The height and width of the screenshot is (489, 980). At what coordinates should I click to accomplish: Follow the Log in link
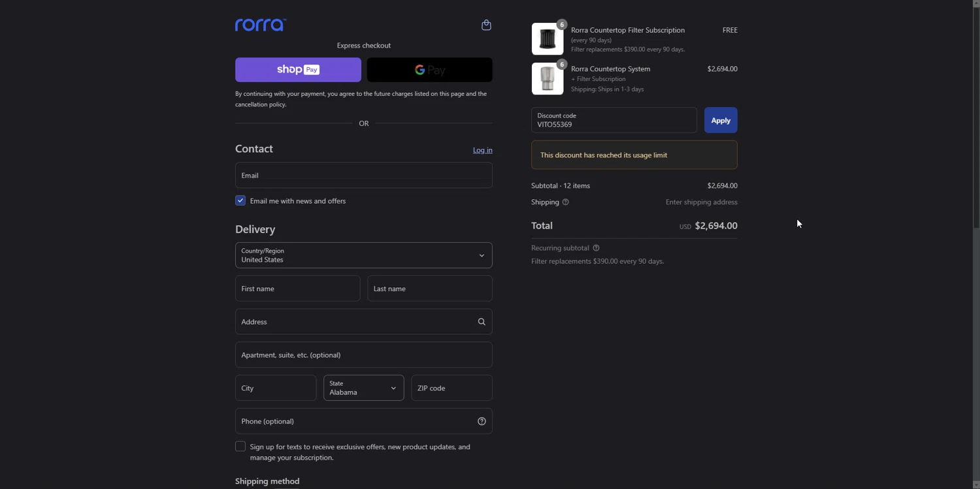(x=483, y=150)
